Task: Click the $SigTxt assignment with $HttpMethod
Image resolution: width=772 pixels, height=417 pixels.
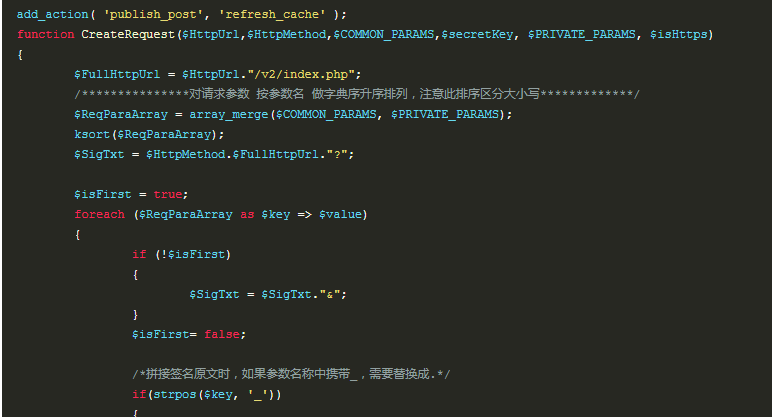Action: 214,154
